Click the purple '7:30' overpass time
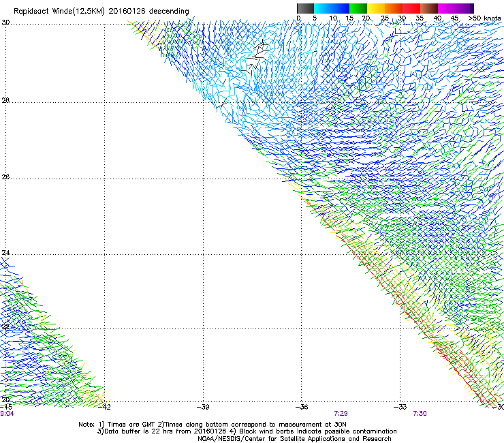 420,414
